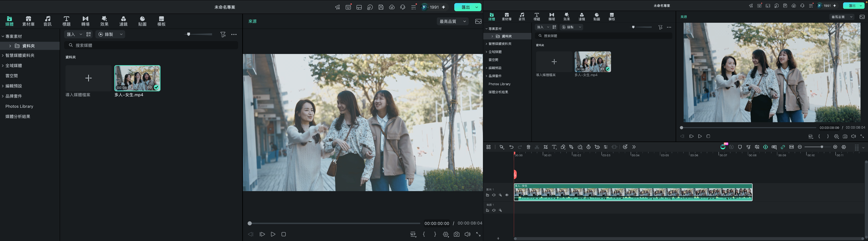Mute the 影片 1 track speaker
The height and width of the screenshot is (241, 868).
[x=494, y=195]
